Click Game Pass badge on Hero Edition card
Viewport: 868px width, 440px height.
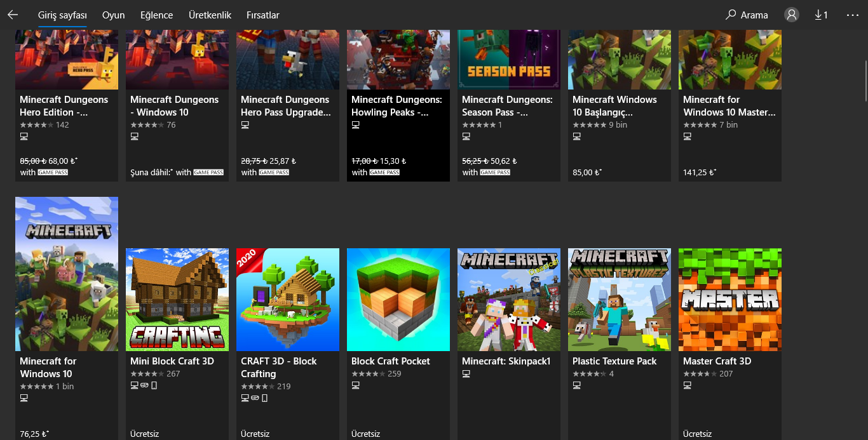tap(53, 172)
